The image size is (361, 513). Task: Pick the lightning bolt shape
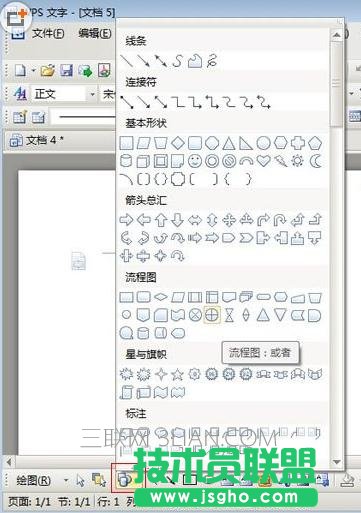point(280,161)
